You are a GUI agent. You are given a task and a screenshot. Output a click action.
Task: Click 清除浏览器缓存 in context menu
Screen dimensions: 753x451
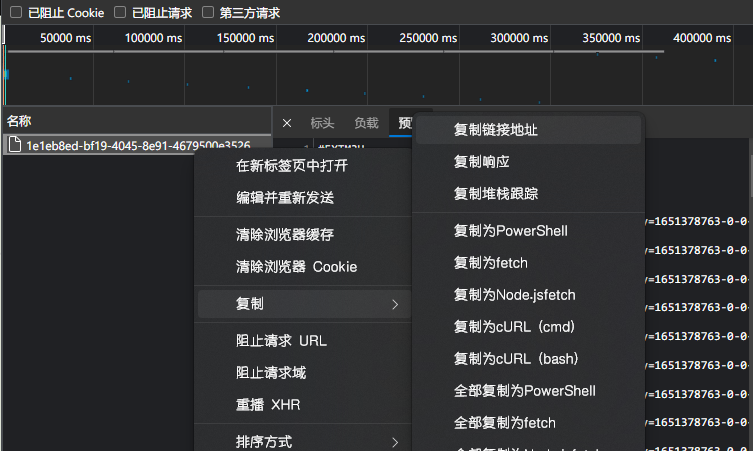[x=284, y=235]
